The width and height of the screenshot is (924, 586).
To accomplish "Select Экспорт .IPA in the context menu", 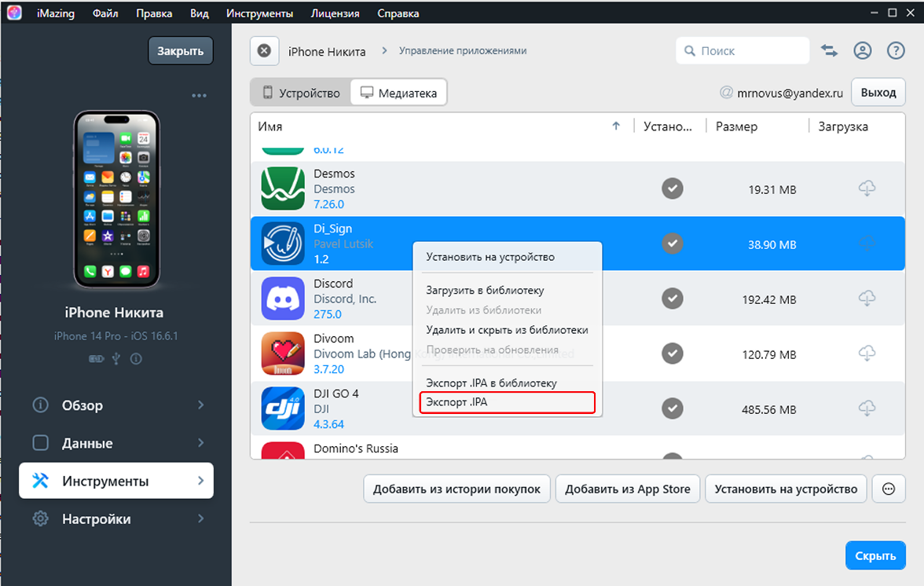I will [504, 402].
